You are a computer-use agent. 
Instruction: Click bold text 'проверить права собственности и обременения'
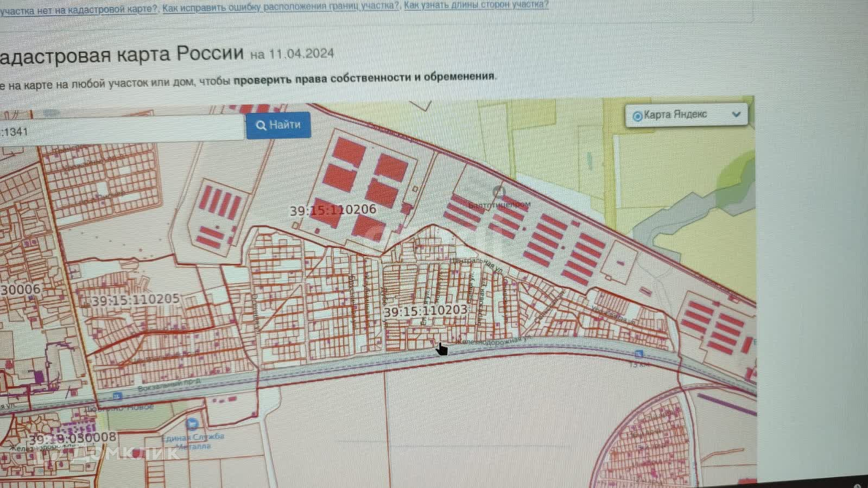tap(364, 78)
